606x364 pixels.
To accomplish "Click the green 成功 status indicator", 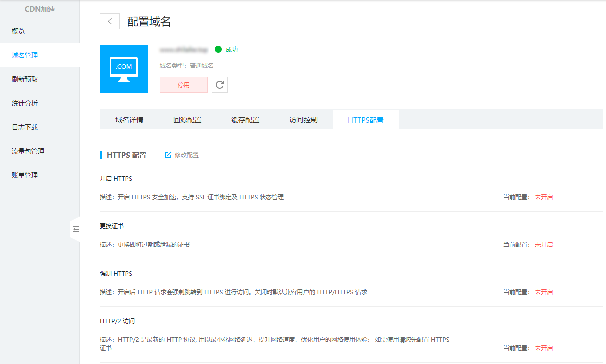I will 218,49.
